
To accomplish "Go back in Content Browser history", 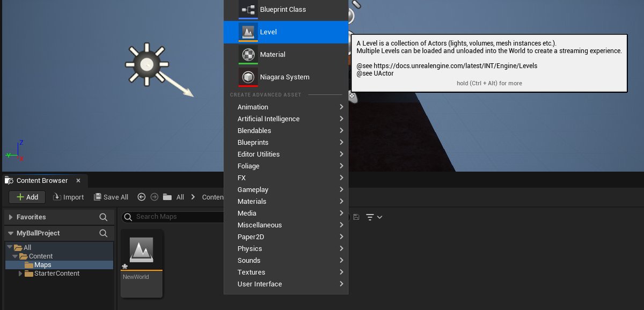I will click(x=142, y=197).
